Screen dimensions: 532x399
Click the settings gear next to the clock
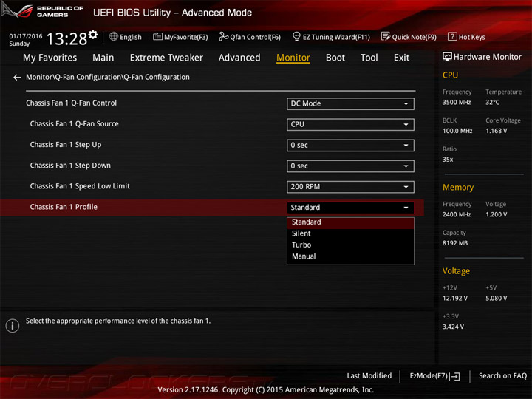click(x=93, y=34)
